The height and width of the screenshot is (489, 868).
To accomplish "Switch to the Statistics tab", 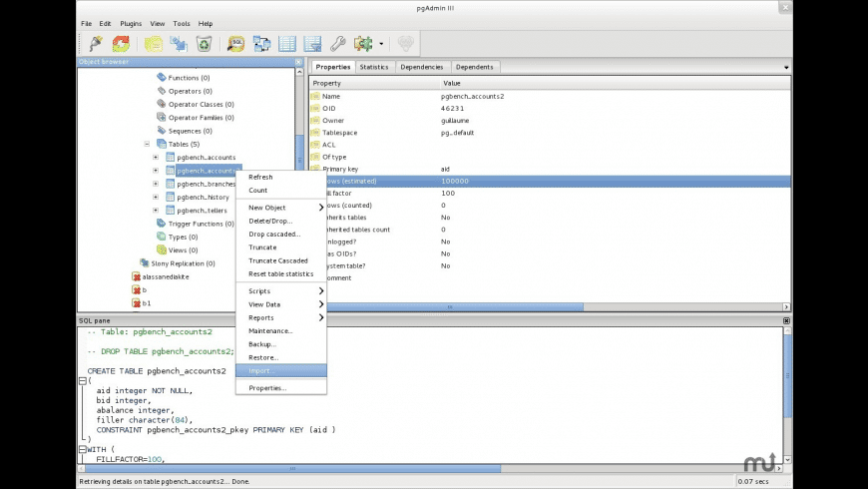I will click(x=373, y=67).
